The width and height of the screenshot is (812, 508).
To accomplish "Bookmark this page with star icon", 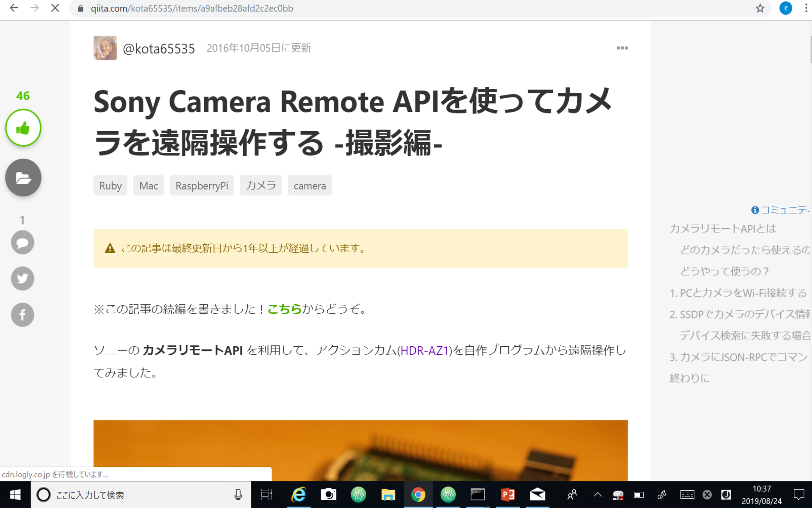I will point(760,8).
